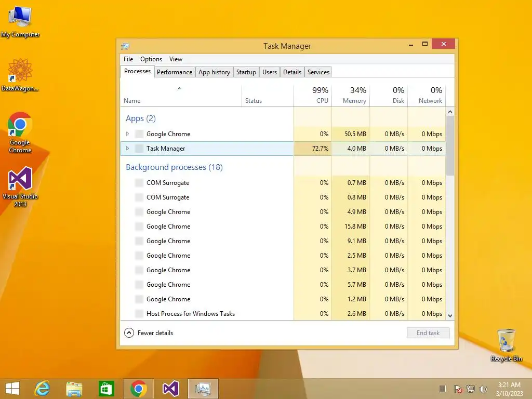The image size is (532, 399).
Task: Switch to the Services tab
Action: tap(318, 72)
